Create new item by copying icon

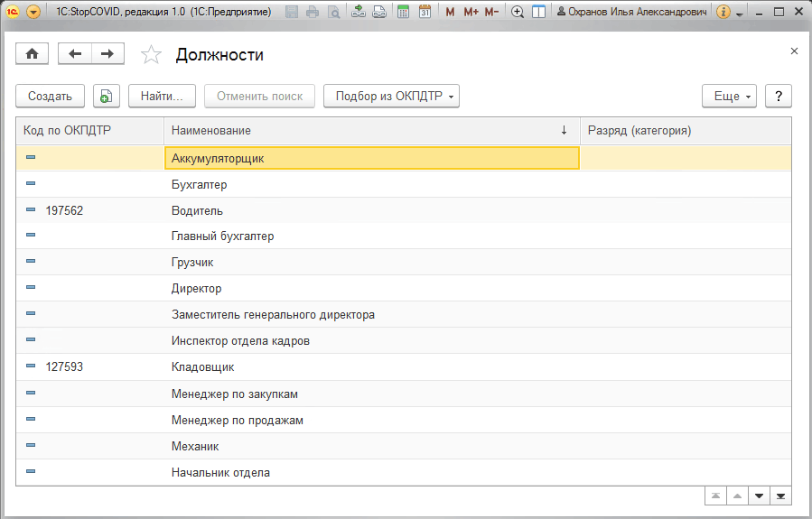(107, 97)
